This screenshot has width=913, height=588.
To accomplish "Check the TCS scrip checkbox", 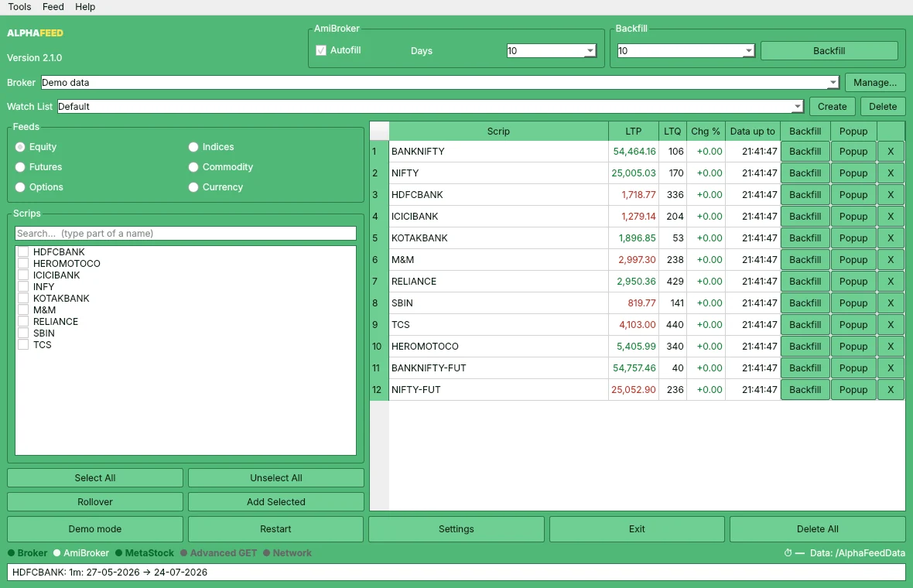I will (23, 345).
